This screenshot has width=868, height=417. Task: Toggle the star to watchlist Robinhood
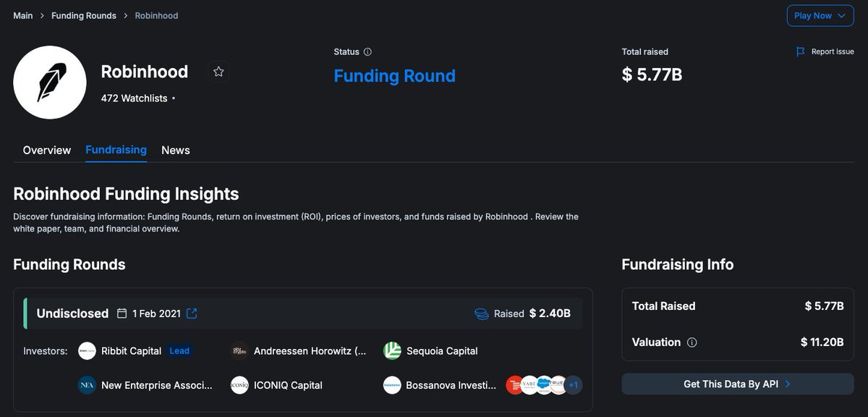tap(218, 72)
